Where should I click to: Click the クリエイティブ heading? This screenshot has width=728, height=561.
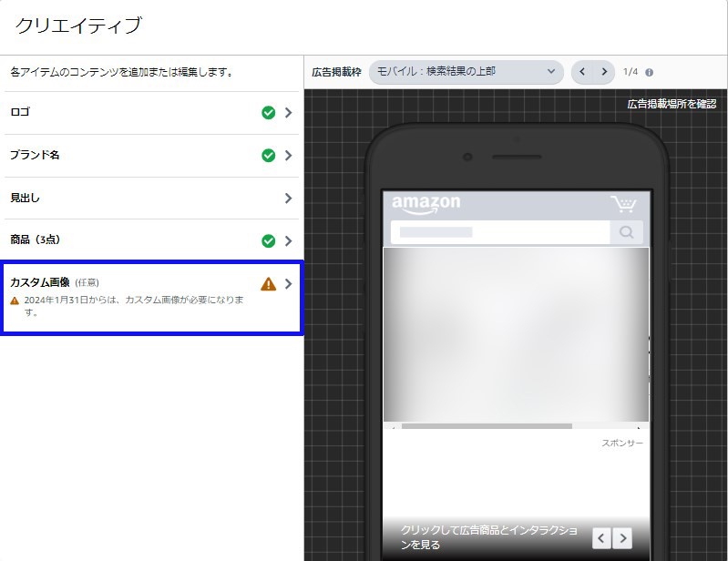[x=78, y=25]
